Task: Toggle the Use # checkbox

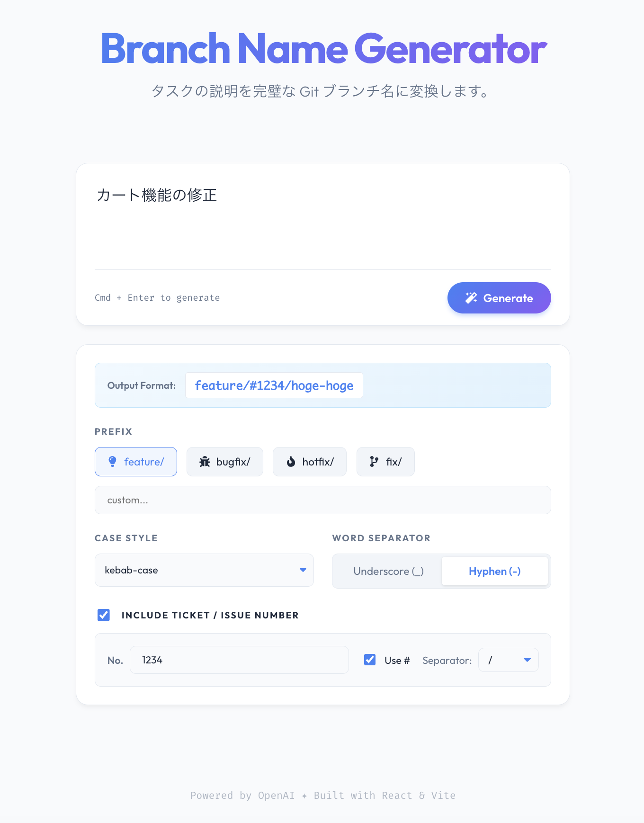Action: pyautogui.click(x=370, y=660)
